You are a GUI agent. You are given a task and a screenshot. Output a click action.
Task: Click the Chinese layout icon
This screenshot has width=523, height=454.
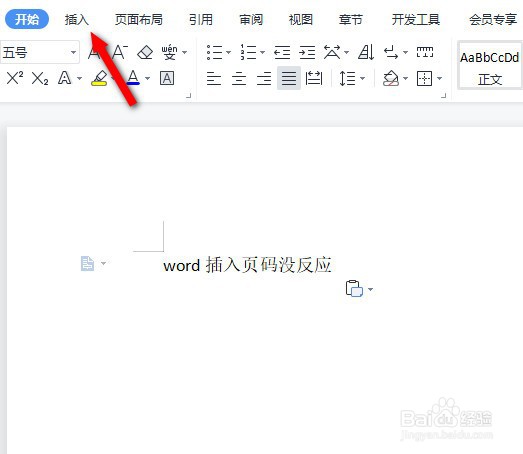pyautogui.click(x=332, y=52)
